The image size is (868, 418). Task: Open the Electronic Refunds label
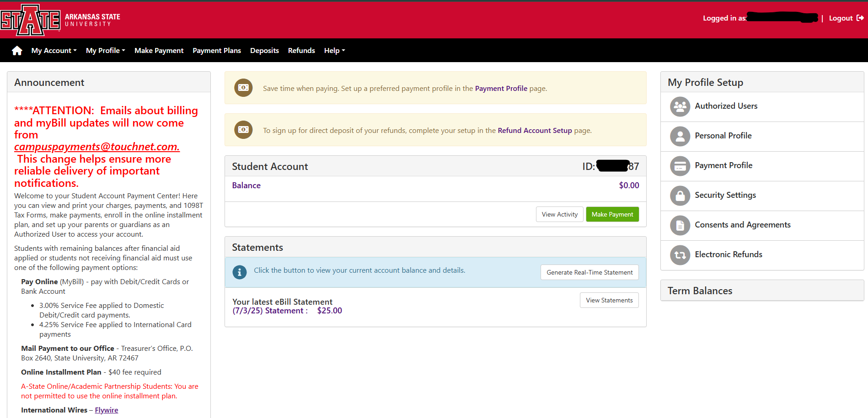(x=729, y=254)
